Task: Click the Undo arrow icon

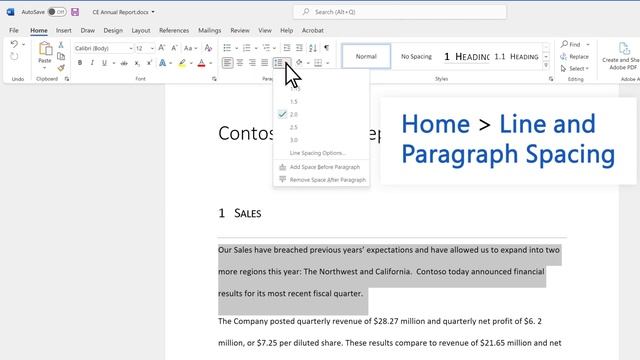Action: [x=14, y=44]
